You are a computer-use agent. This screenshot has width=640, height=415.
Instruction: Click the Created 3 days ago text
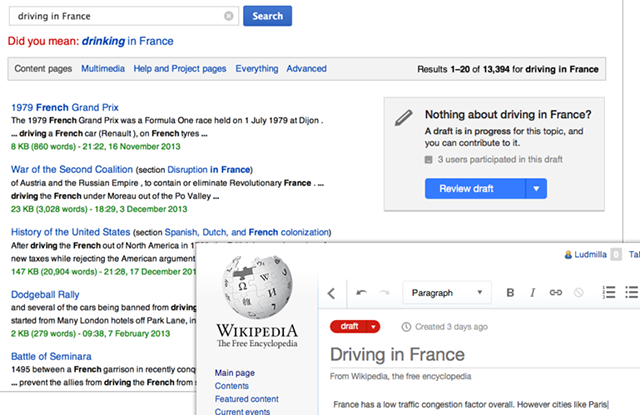pyautogui.click(x=451, y=327)
